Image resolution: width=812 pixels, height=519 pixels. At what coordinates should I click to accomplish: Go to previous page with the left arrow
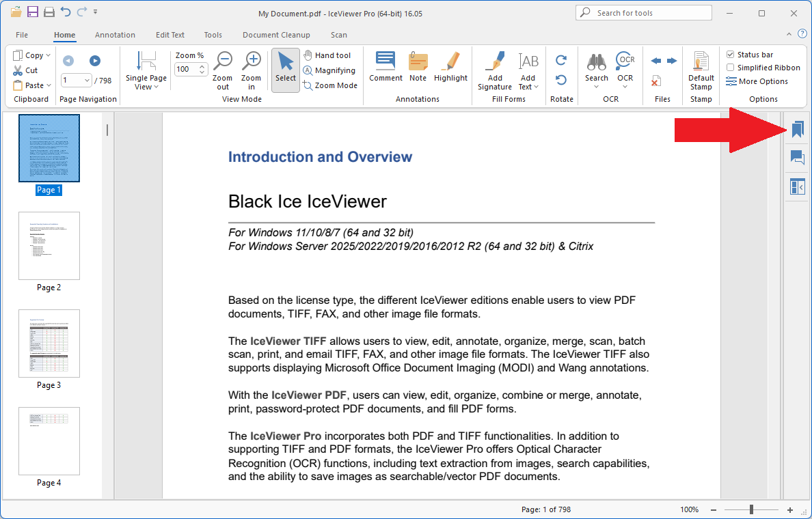tap(68, 61)
